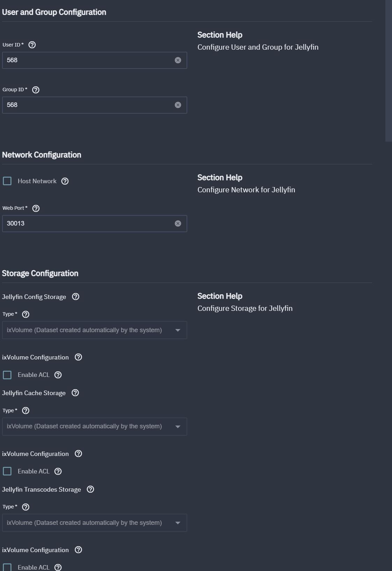Screen dimensions: 392x571
Task: Clear the Web Port value 30013
Action: (x=178, y=223)
